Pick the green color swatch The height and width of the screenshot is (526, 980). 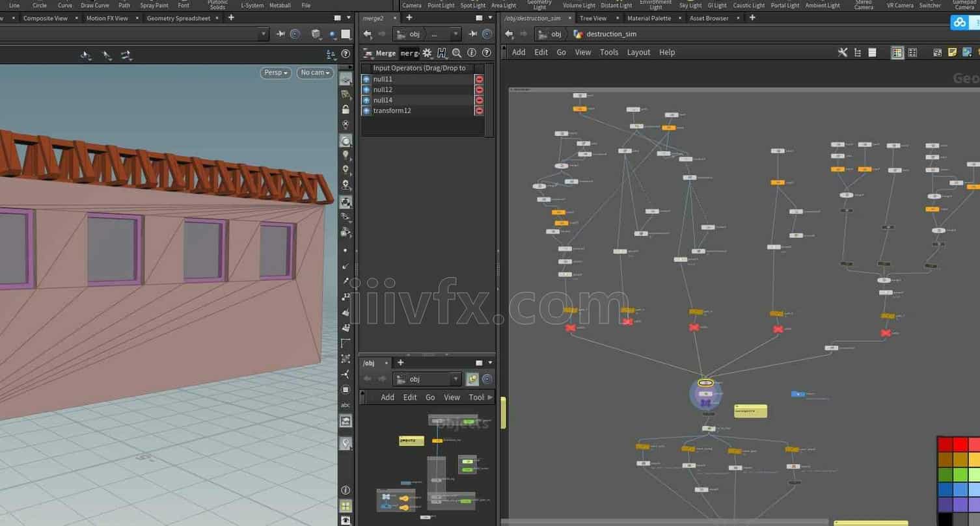pos(946,475)
